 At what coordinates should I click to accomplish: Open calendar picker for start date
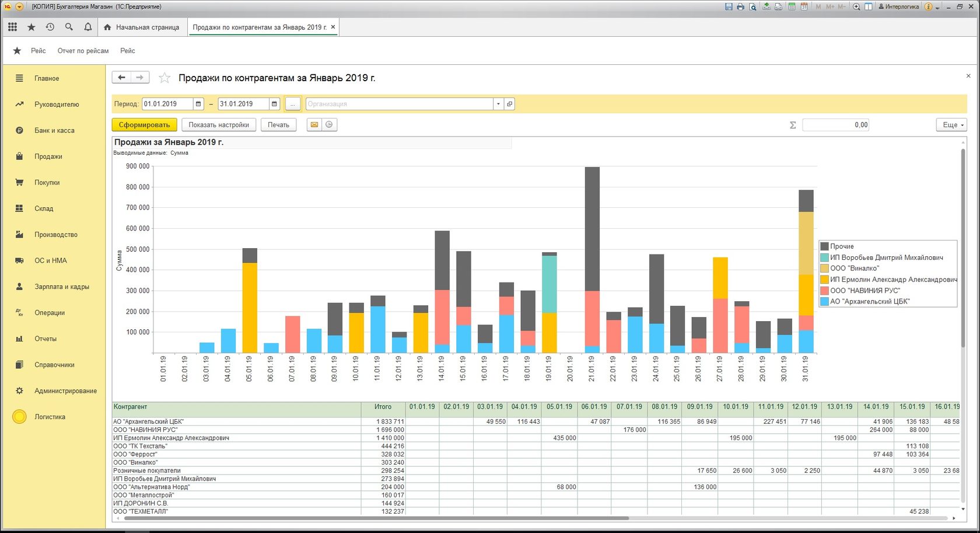point(198,104)
